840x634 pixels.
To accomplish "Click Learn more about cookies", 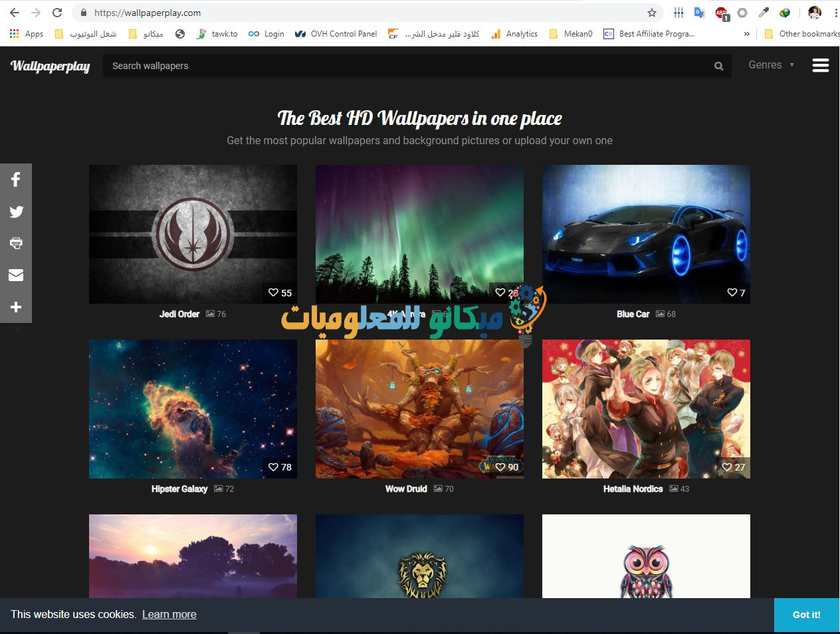I will point(169,615).
